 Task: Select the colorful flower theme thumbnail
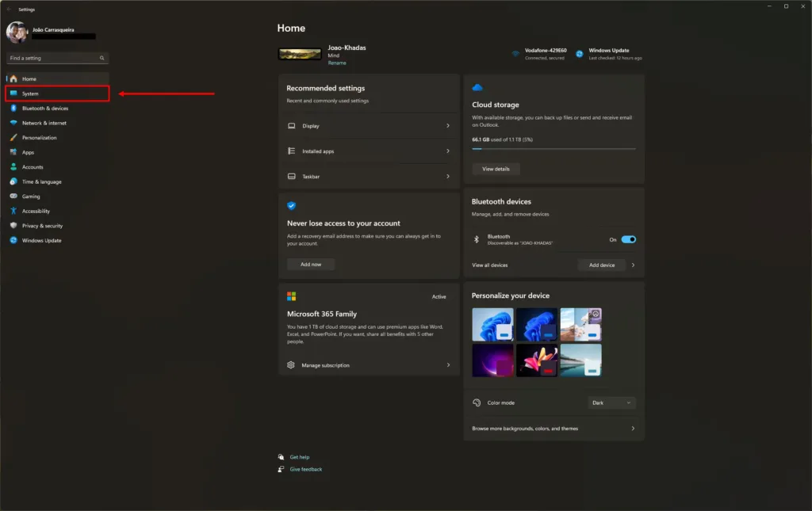tap(537, 360)
